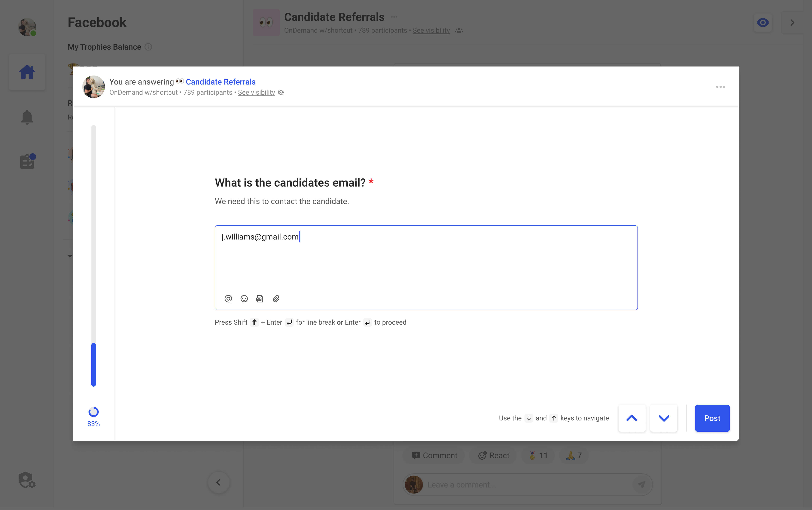Click the Post button
The image size is (812, 510).
pos(712,418)
